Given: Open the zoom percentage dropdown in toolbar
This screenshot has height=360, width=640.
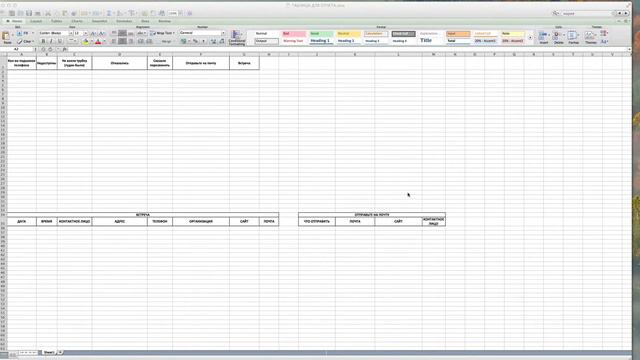Looking at the screenshot, I should [181, 13].
